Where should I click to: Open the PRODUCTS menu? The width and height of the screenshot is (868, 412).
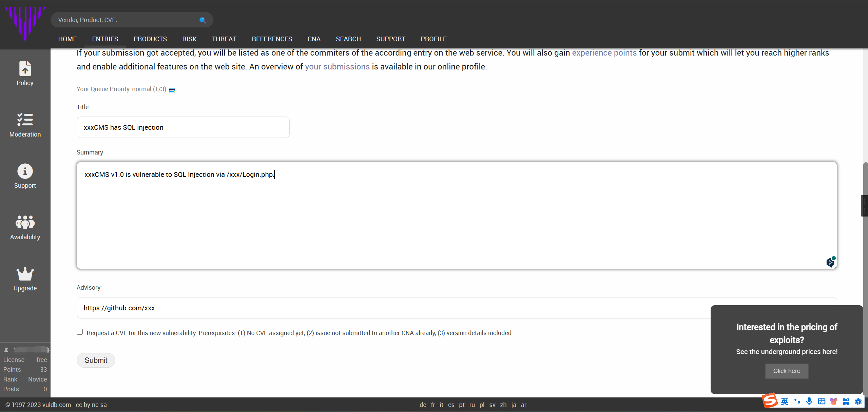tap(150, 39)
